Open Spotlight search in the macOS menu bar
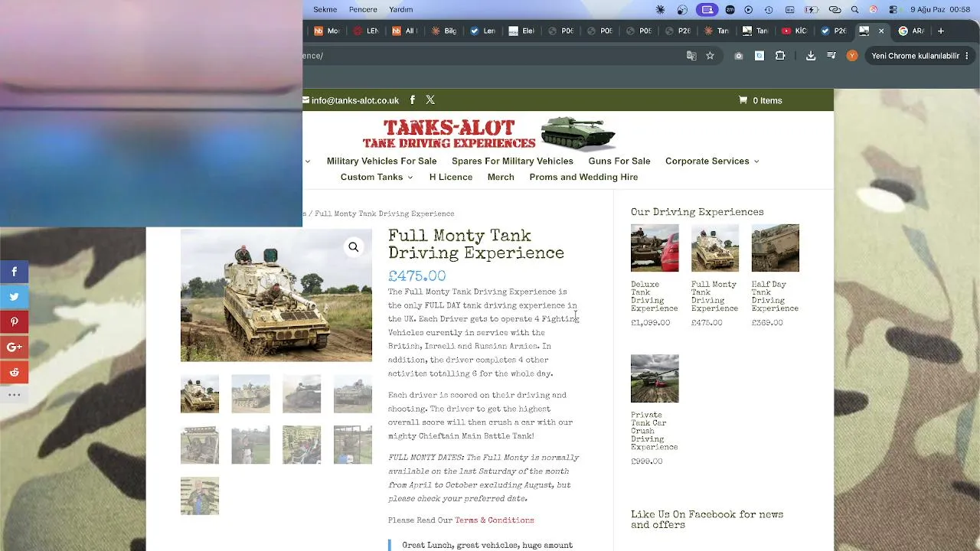 pos(855,10)
